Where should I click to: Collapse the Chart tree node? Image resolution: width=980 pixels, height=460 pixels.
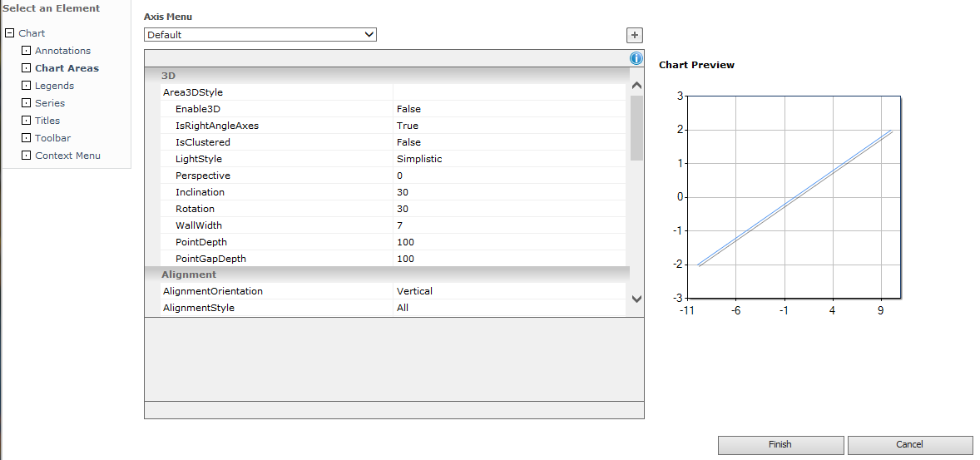click(9, 33)
